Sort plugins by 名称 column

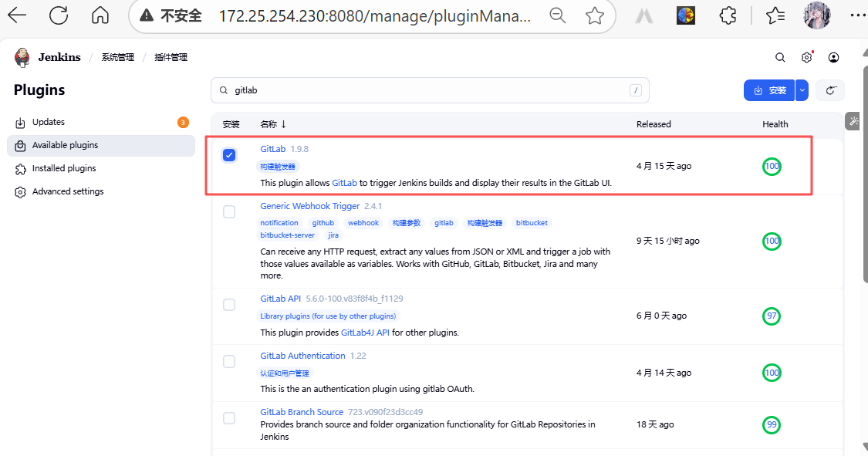coord(273,124)
